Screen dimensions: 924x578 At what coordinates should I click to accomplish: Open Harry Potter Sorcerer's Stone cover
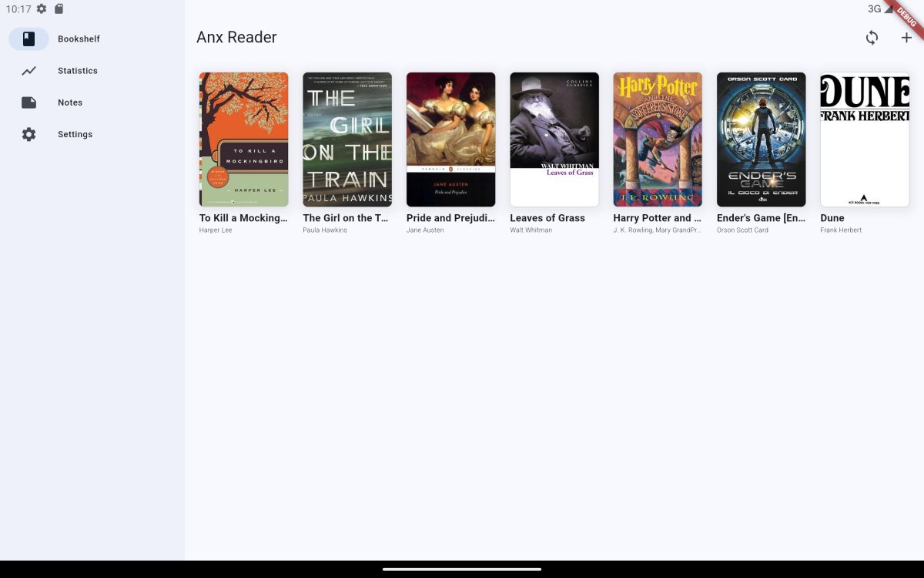tap(658, 139)
